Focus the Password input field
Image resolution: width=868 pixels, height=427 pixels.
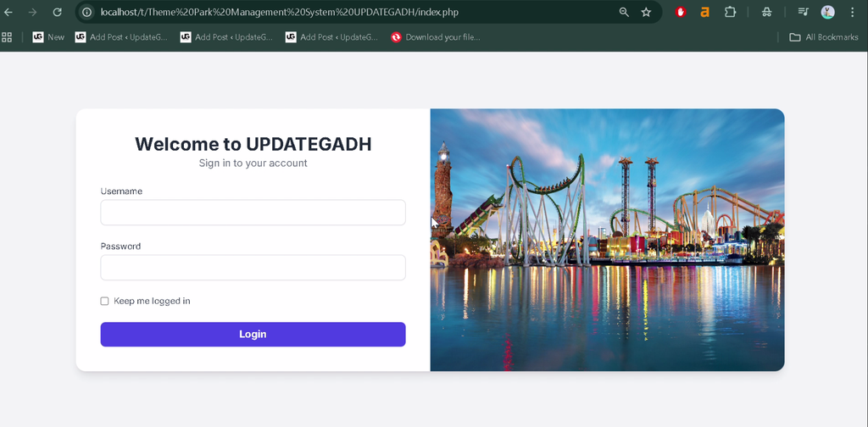pyautogui.click(x=253, y=268)
